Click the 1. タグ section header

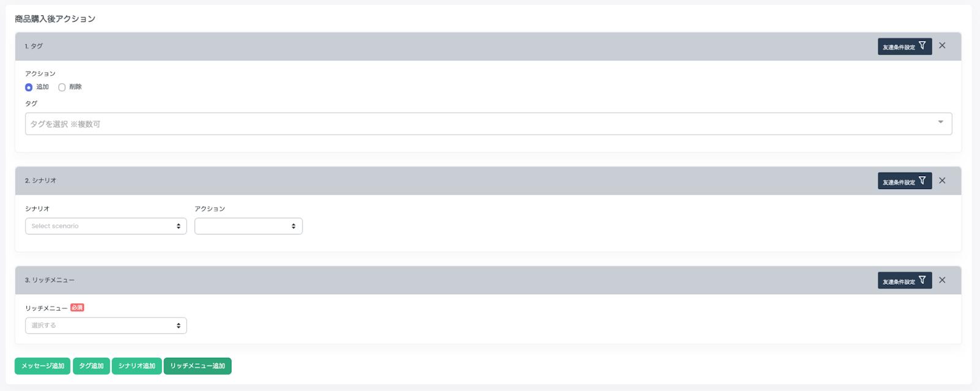click(x=488, y=47)
